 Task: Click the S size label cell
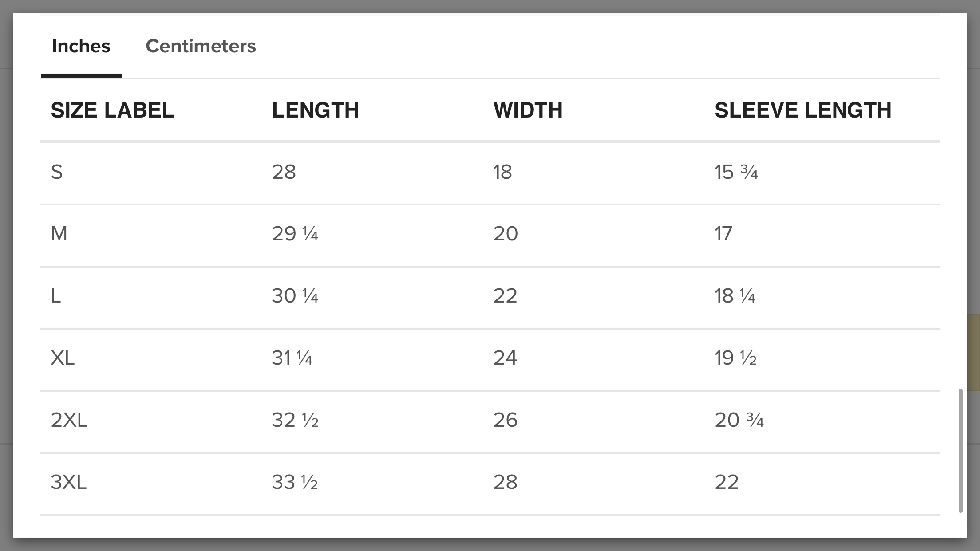(x=57, y=172)
